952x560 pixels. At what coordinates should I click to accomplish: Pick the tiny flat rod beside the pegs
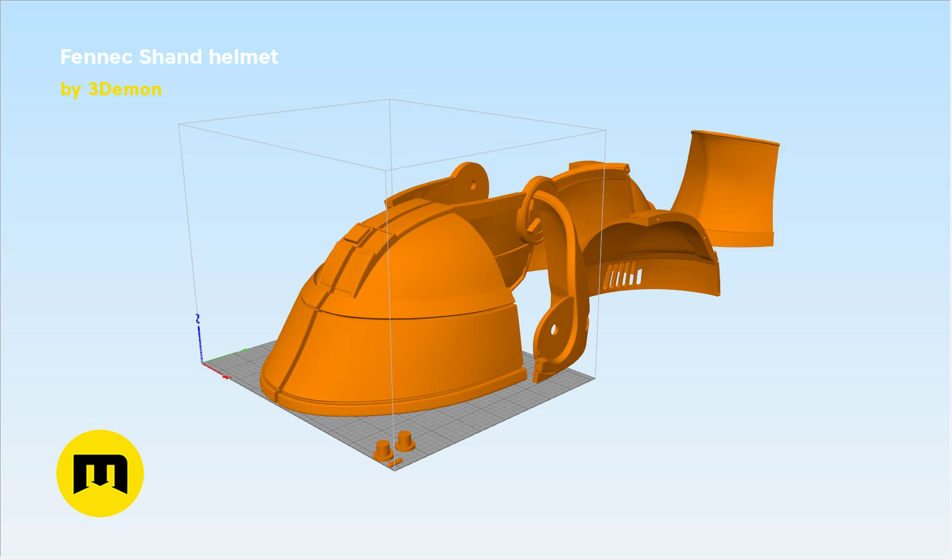coord(395,463)
